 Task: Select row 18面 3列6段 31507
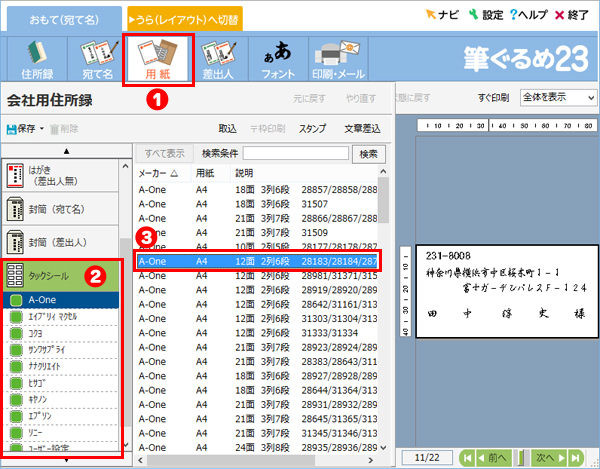(x=256, y=204)
